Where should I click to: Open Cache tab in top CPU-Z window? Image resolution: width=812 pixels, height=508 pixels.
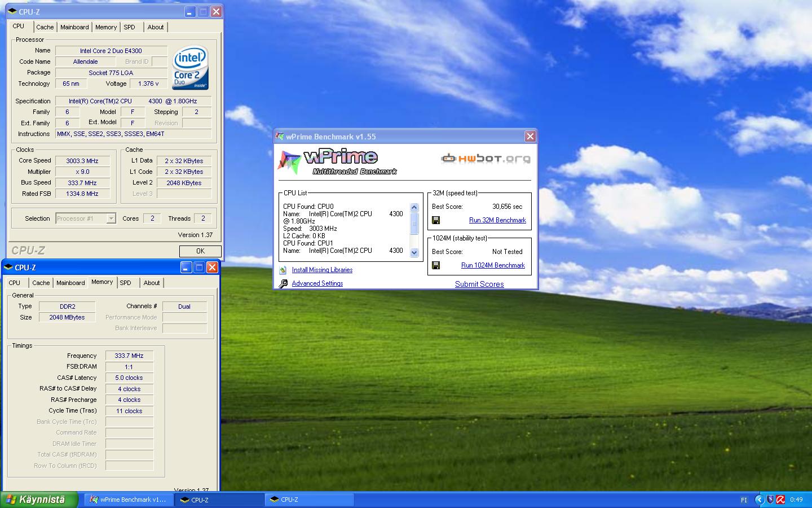coord(45,27)
